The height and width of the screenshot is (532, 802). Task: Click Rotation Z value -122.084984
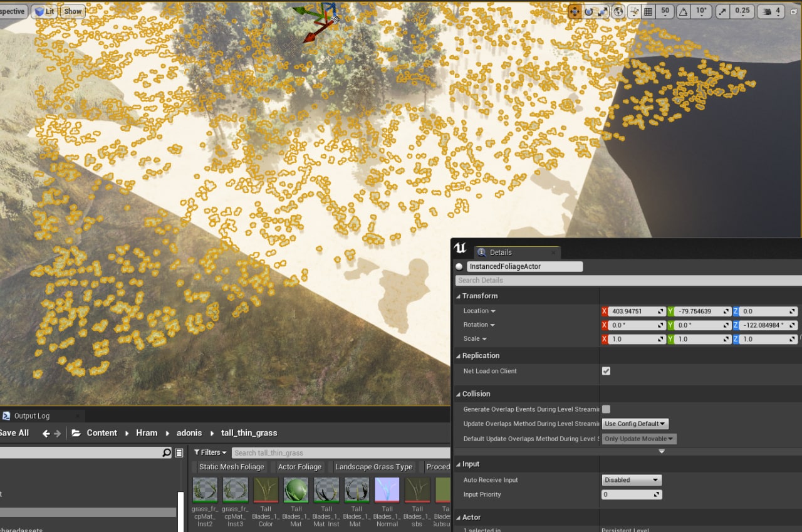point(769,325)
